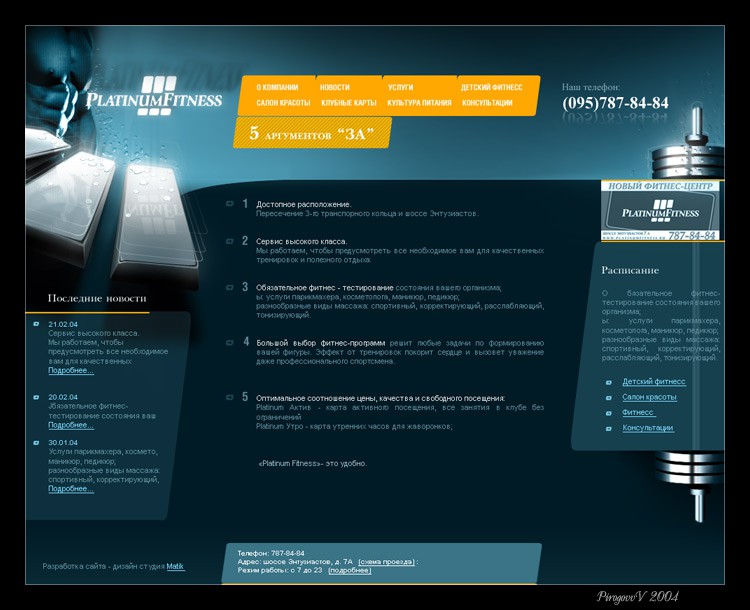Screen dimensions: 750x610
Task: Click the bullet icon beside Консультации link
Action: click(x=609, y=429)
